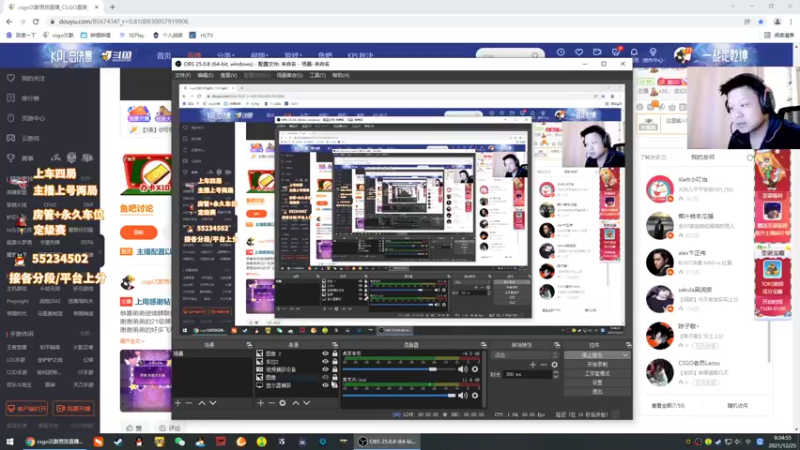Viewport: 800px width, 450px height.
Task: Open Chrome tab search dropdown
Action: (733, 7)
